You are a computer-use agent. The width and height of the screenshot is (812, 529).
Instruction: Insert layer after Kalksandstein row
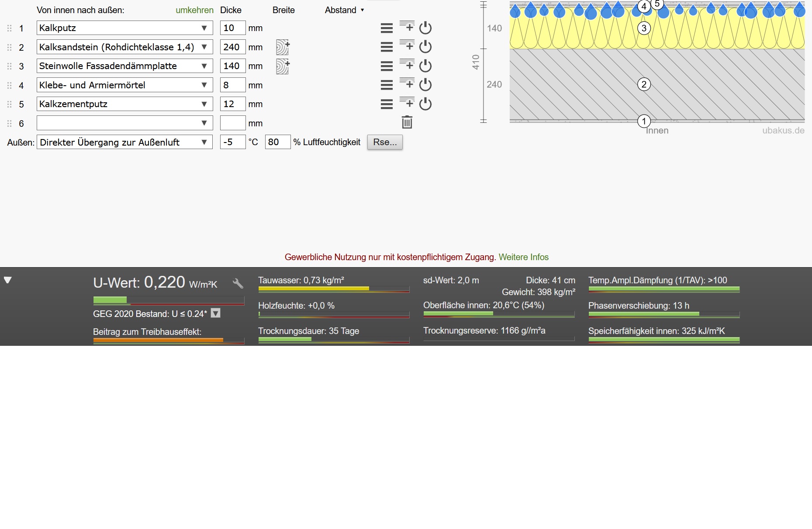pos(407,46)
